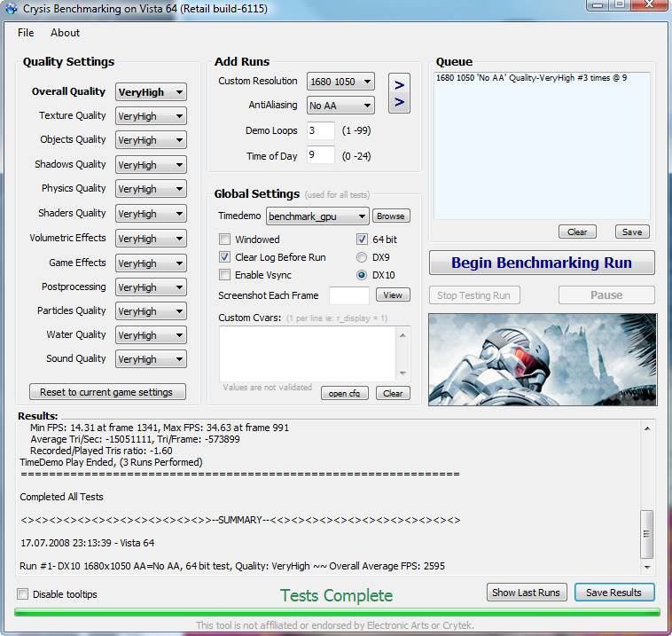Expand the Sound Quality dropdown
672x636 pixels.
tap(151, 359)
